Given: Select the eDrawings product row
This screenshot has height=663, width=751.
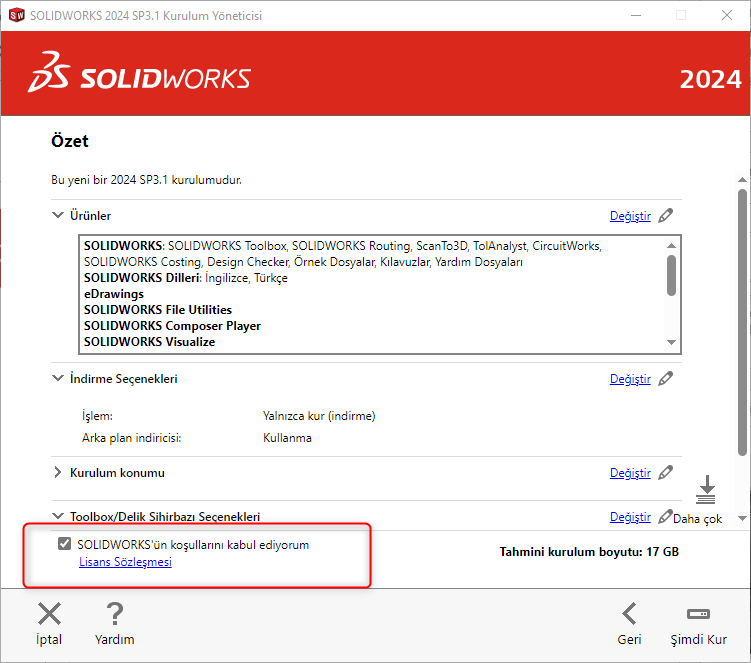Looking at the screenshot, I should coord(114,294).
